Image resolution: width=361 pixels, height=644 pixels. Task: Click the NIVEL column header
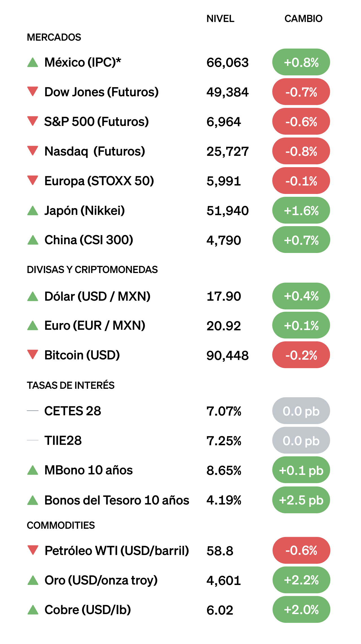click(x=220, y=19)
